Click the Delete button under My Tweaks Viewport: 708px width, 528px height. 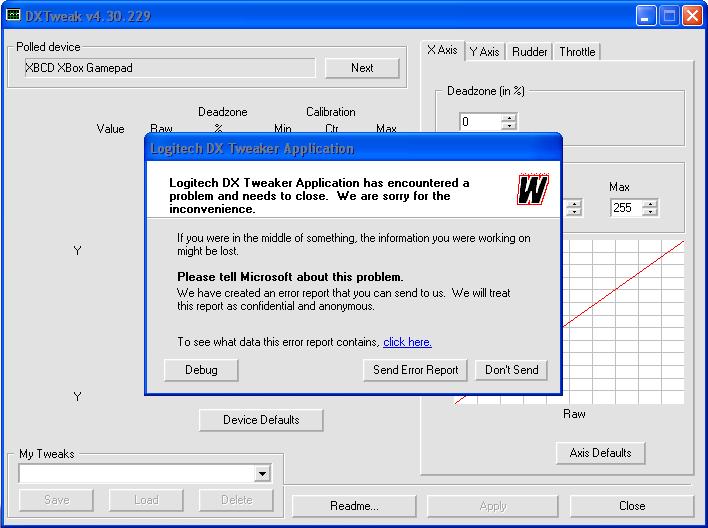[236, 500]
